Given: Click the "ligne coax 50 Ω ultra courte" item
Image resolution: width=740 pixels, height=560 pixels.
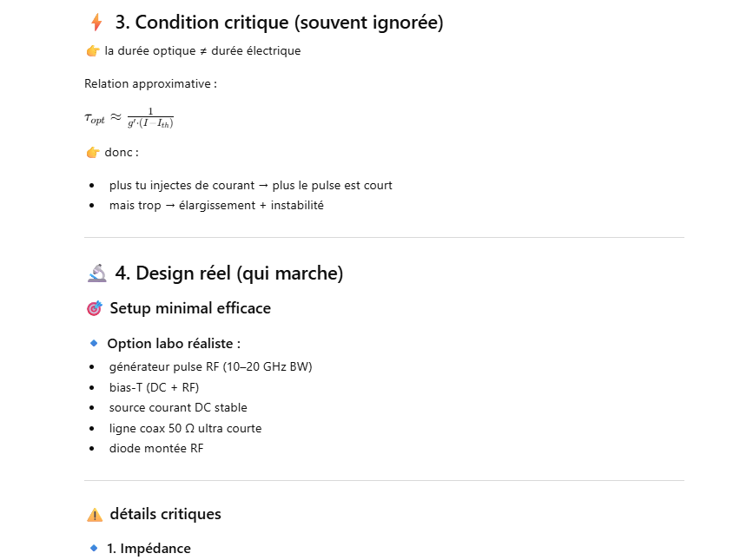Looking at the screenshot, I should pos(185,428).
